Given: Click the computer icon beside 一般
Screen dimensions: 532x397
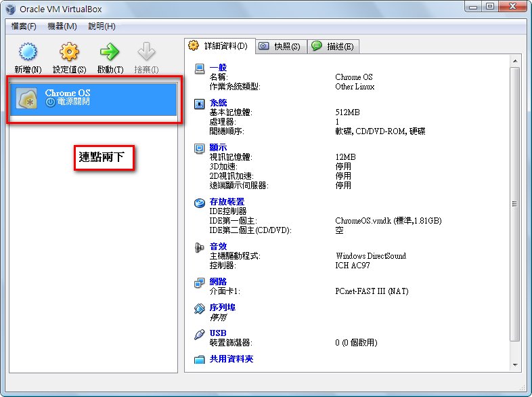Looking at the screenshot, I should [x=200, y=69].
